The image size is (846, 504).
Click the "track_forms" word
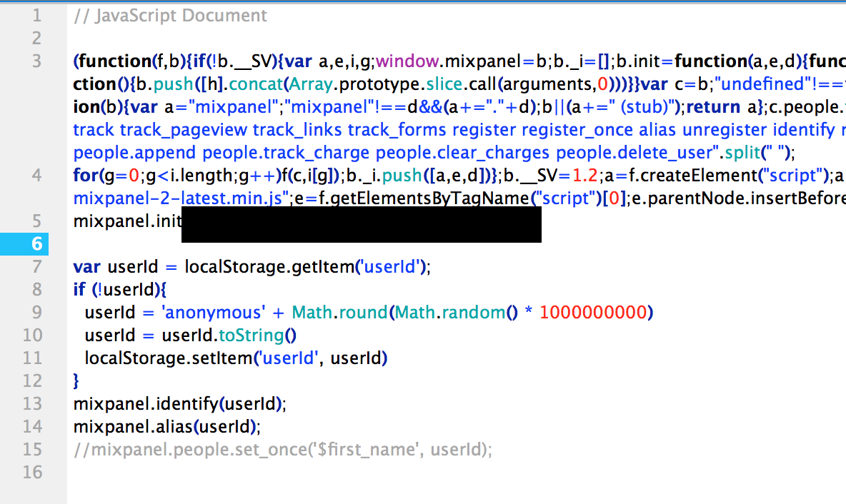397,130
